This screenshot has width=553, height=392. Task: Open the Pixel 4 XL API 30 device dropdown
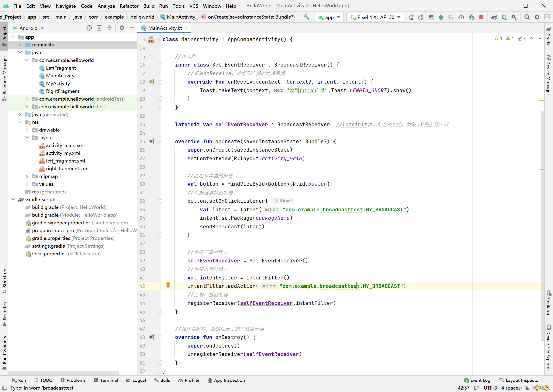point(375,17)
